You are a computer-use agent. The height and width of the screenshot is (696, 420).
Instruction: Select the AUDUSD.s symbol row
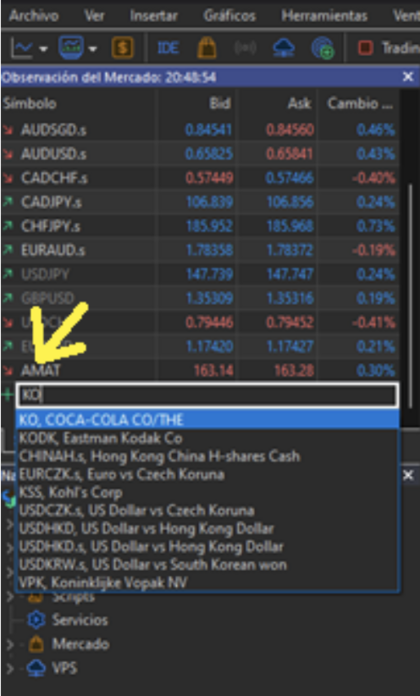[200, 154]
